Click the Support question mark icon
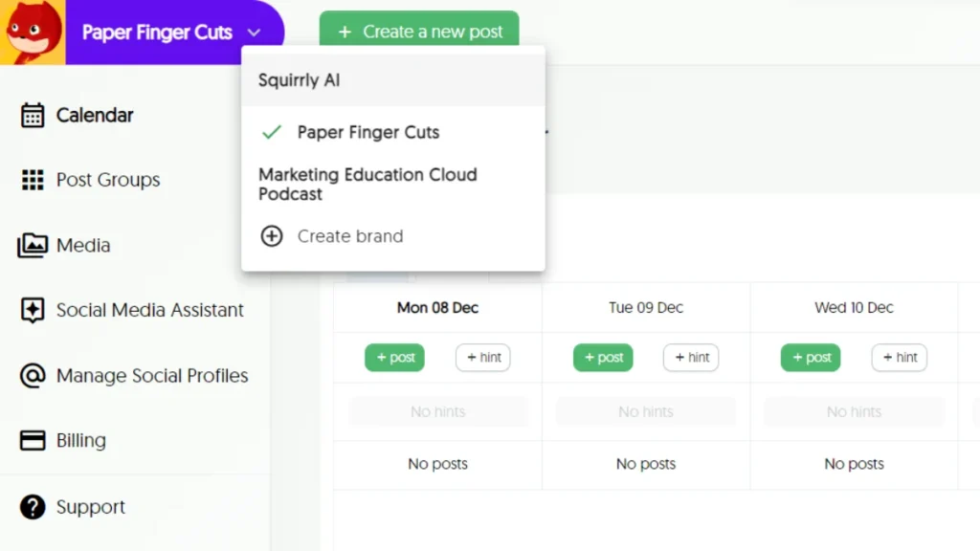Screen dimensions: 980x551 pos(33,507)
